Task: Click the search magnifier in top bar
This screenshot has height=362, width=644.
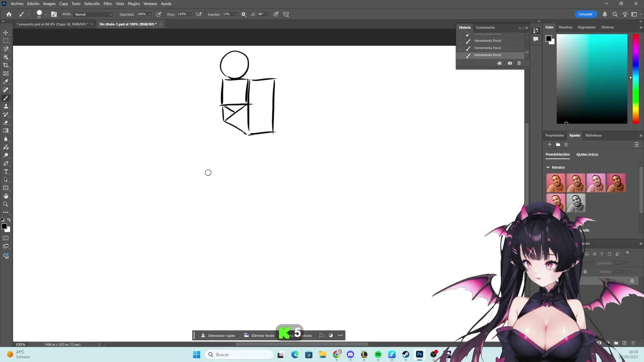Action: 615,14
